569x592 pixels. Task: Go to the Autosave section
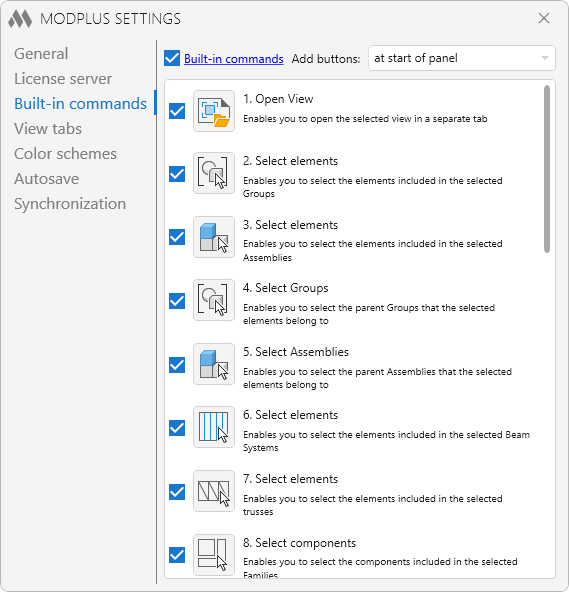coord(46,179)
